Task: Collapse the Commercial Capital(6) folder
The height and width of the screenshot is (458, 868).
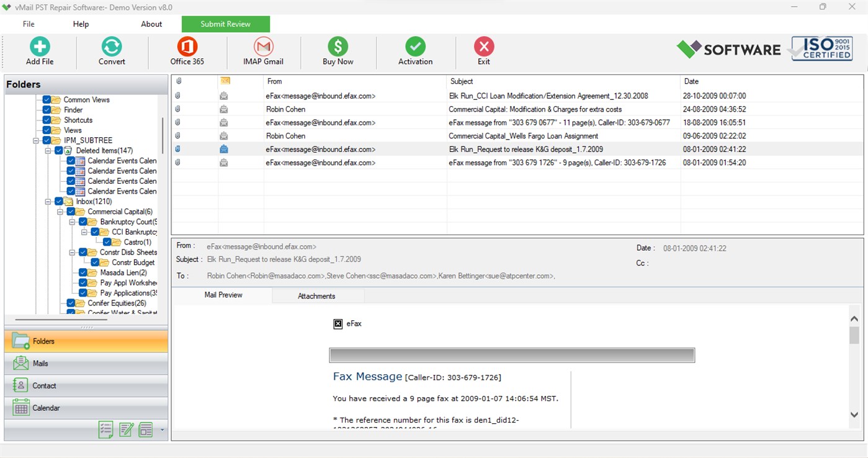Action: pyautogui.click(x=61, y=211)
